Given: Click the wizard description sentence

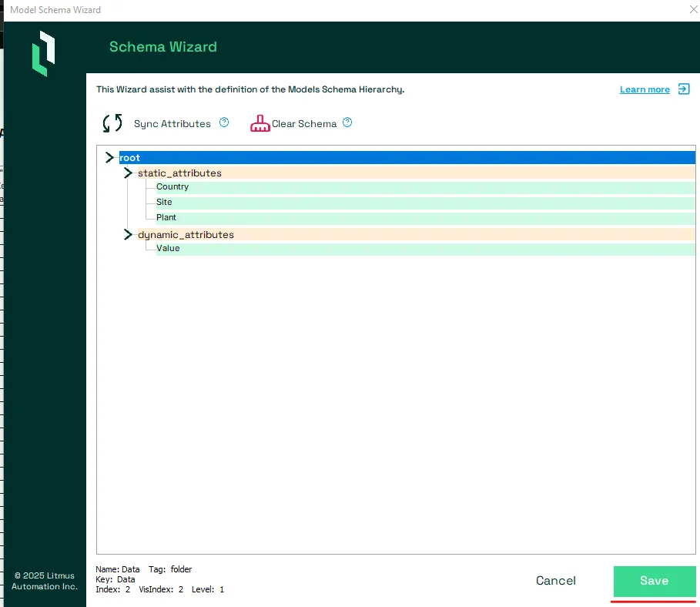Looking at the screenshot, I should 250,89.
